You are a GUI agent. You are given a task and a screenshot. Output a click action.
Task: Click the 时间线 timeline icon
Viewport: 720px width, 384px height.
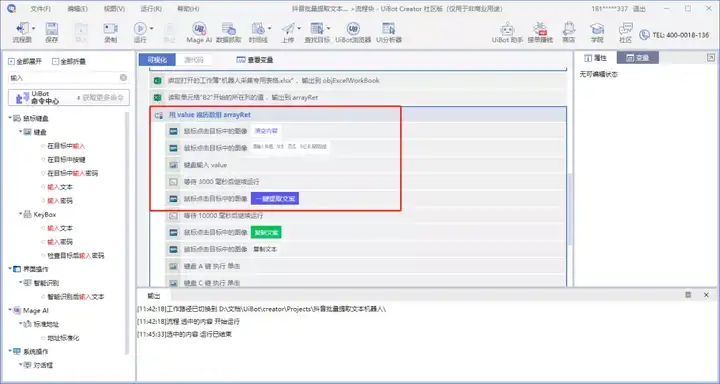[x=258, y=28]
